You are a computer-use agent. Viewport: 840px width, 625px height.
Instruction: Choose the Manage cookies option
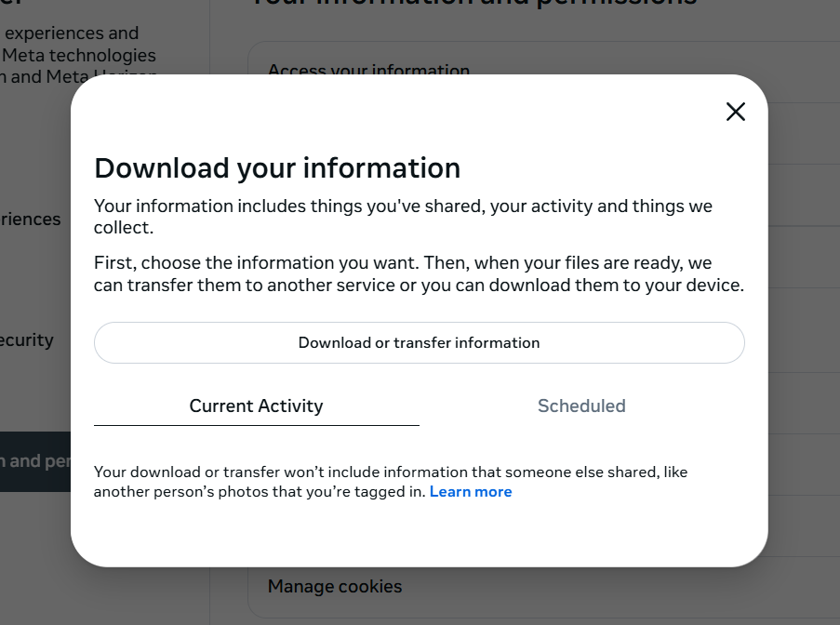(335, 587)
